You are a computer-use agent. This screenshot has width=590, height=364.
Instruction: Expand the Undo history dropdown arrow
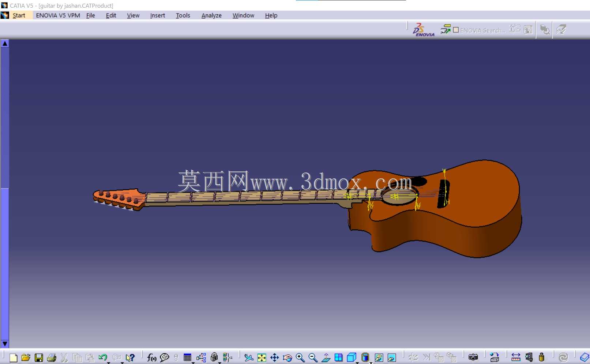(109, 363)
